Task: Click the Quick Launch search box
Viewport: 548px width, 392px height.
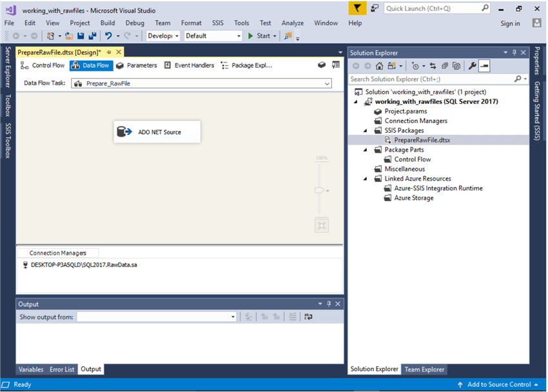Action: [436, 8]
